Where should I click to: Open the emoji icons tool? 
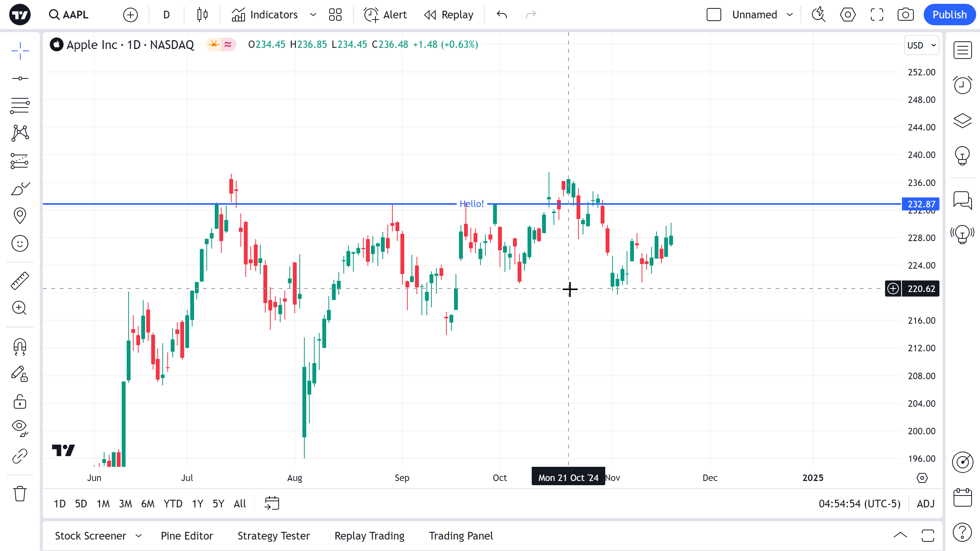pos(20,243)
